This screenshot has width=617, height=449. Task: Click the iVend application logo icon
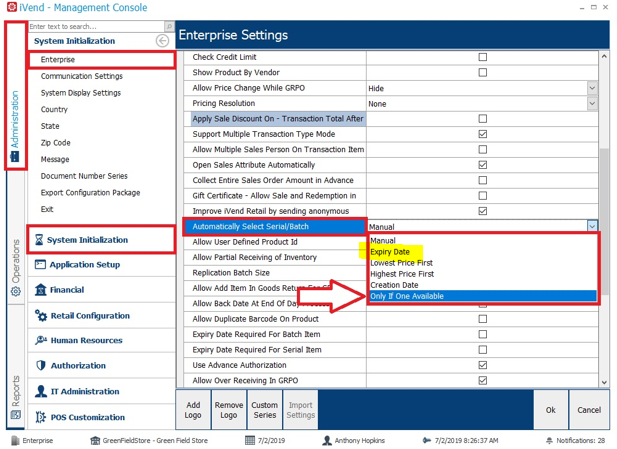click(x=12, y=7)
